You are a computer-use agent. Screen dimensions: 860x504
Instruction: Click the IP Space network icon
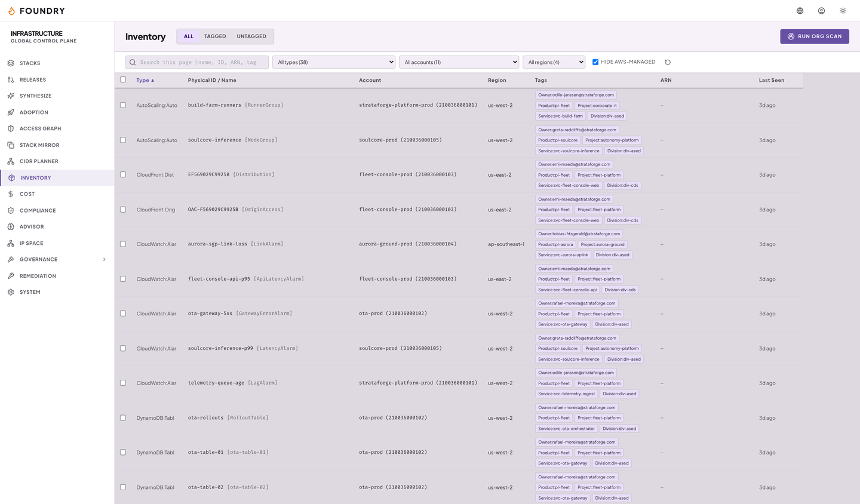click(x=11, y=243)
